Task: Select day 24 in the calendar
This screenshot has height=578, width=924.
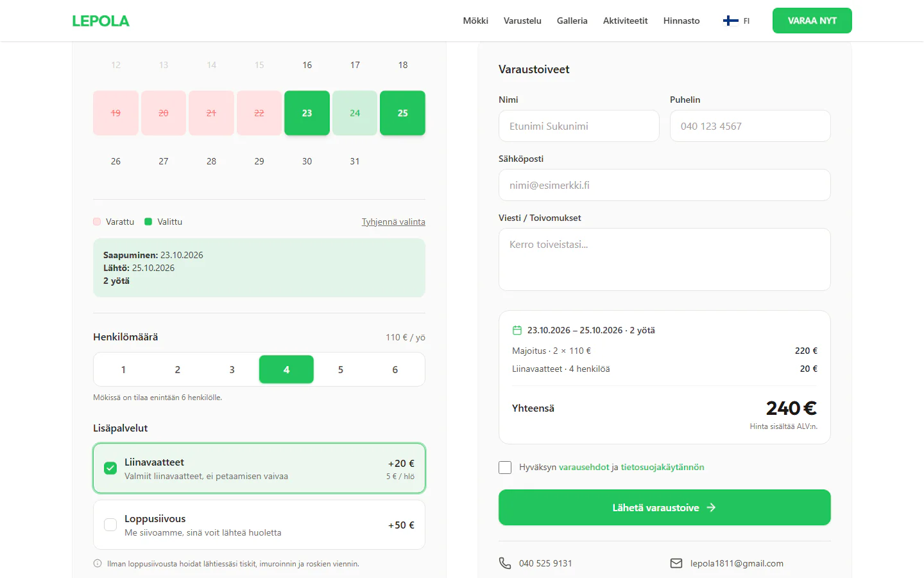Action: pyautogui.click(x=355, y=113)
